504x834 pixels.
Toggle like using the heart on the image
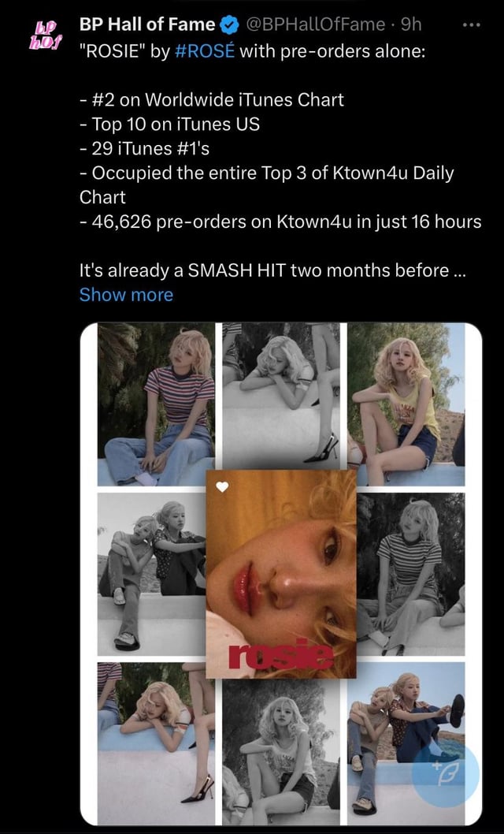pos(220,487)
